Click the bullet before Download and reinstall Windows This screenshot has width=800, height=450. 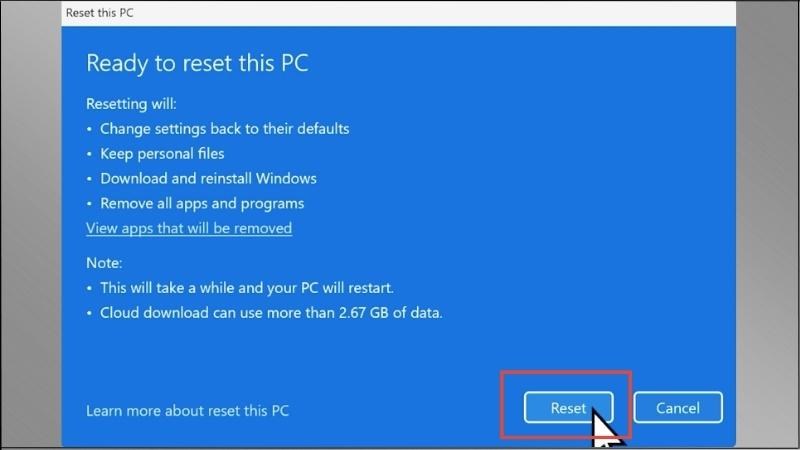pyautogui.click(x=89, y=179)
